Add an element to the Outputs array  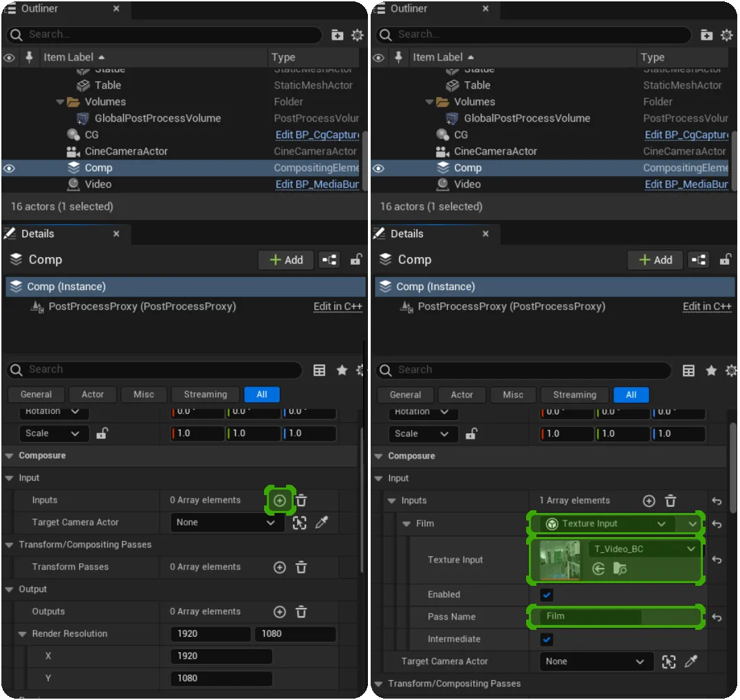[280, 612]
